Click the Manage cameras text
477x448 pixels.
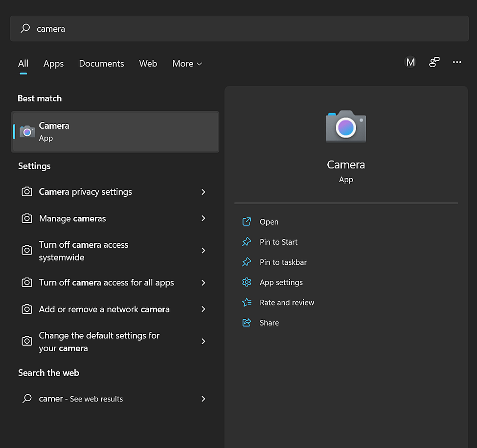click(x=72, y=218)
